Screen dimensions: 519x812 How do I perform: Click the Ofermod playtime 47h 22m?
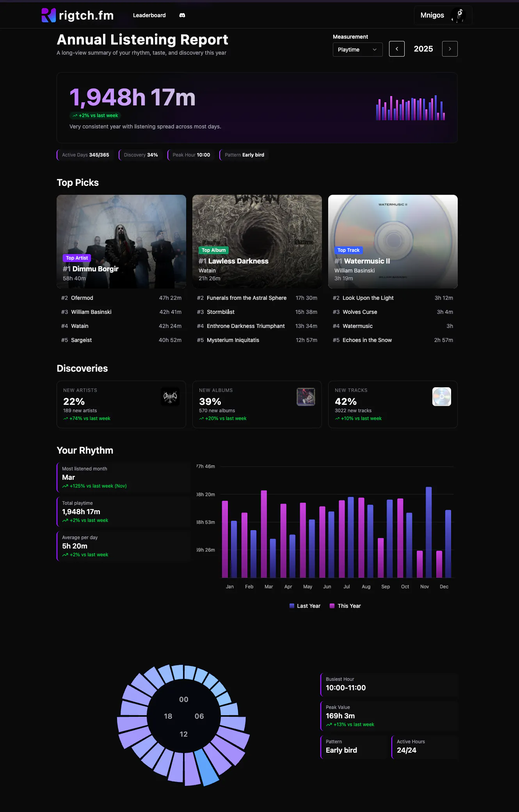pos(170,298)
